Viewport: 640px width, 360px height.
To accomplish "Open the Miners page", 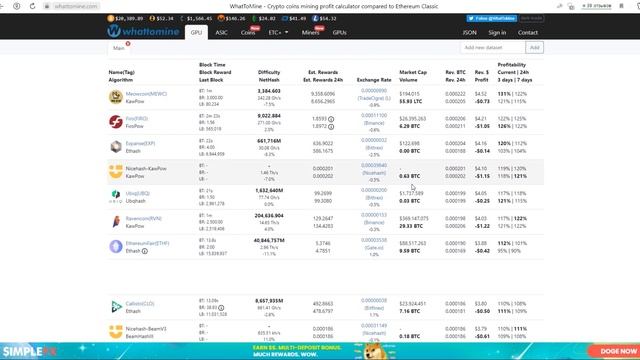I will point(311,32).
